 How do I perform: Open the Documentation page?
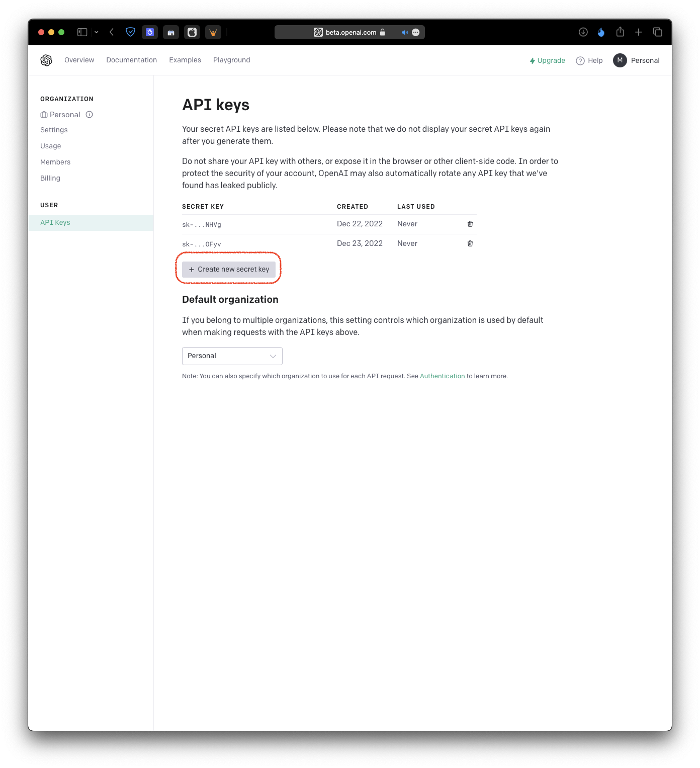(x=131, y=60)
